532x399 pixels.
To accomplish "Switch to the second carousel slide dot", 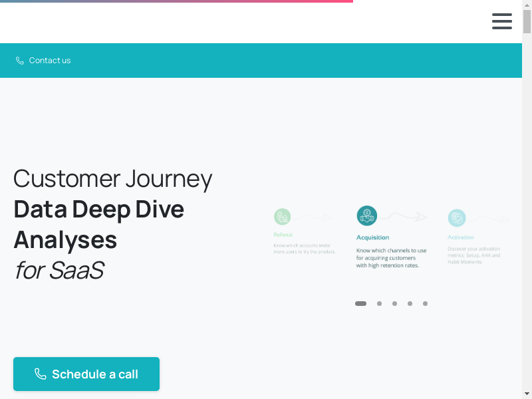I will [x=379, y=303].
